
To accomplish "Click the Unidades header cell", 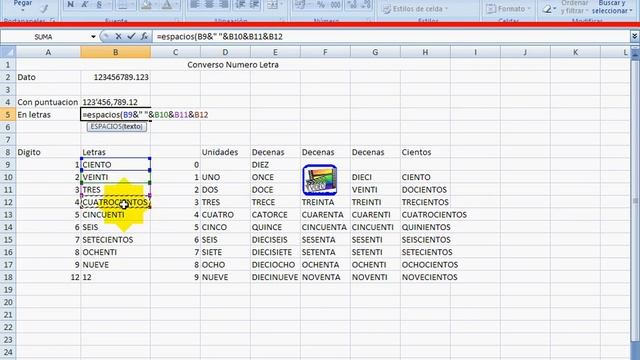I will (225, 152).
